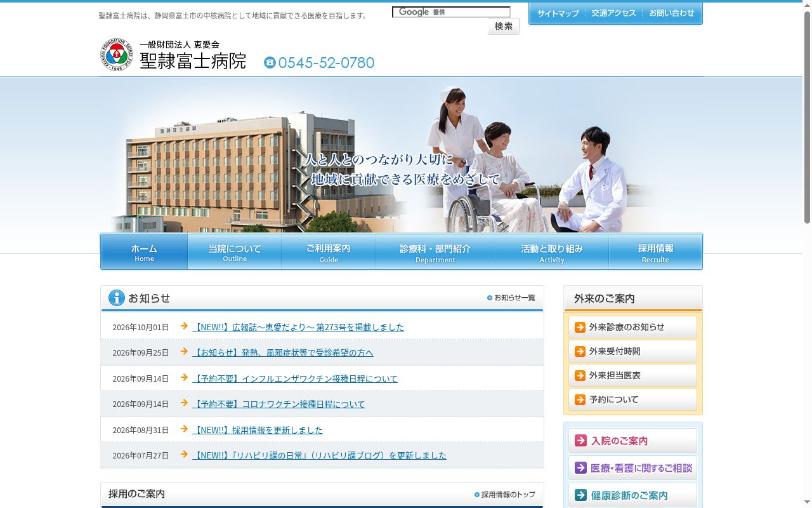Click the orange arrow icon for 外来診療のお知らせ
Screen dimensions: 812x508
click(580, 327)
